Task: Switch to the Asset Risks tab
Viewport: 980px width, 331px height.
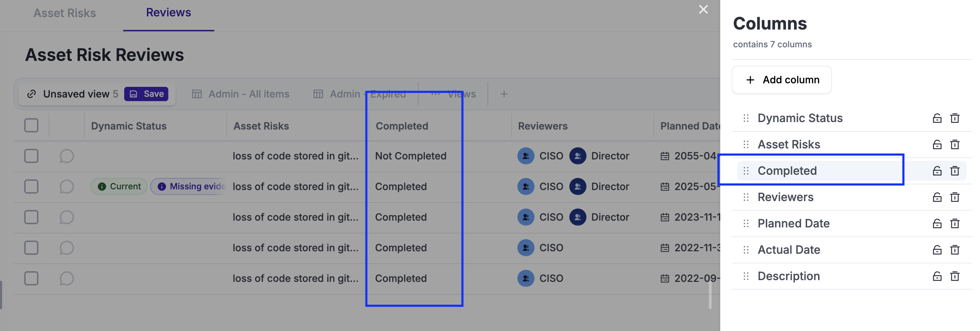Action: [65, 13]
